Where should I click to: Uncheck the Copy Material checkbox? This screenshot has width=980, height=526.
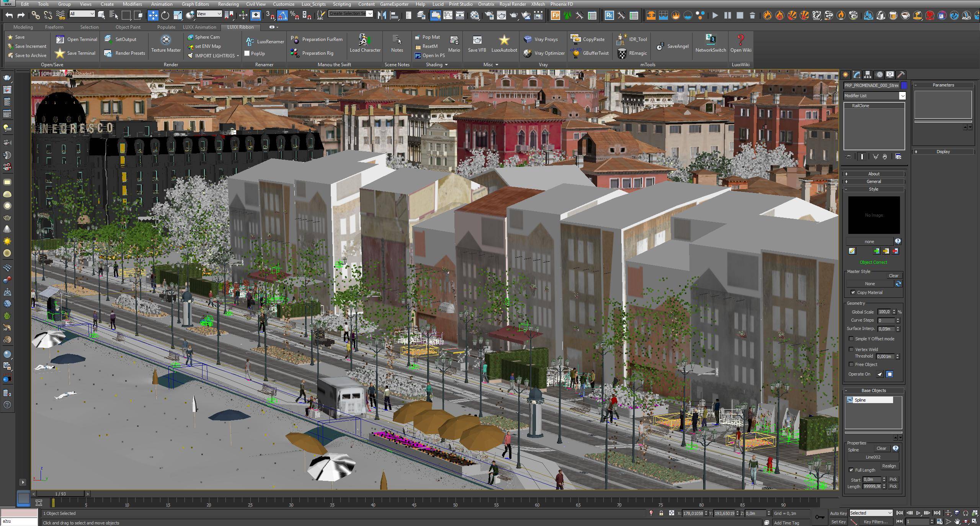coord(853,292)
